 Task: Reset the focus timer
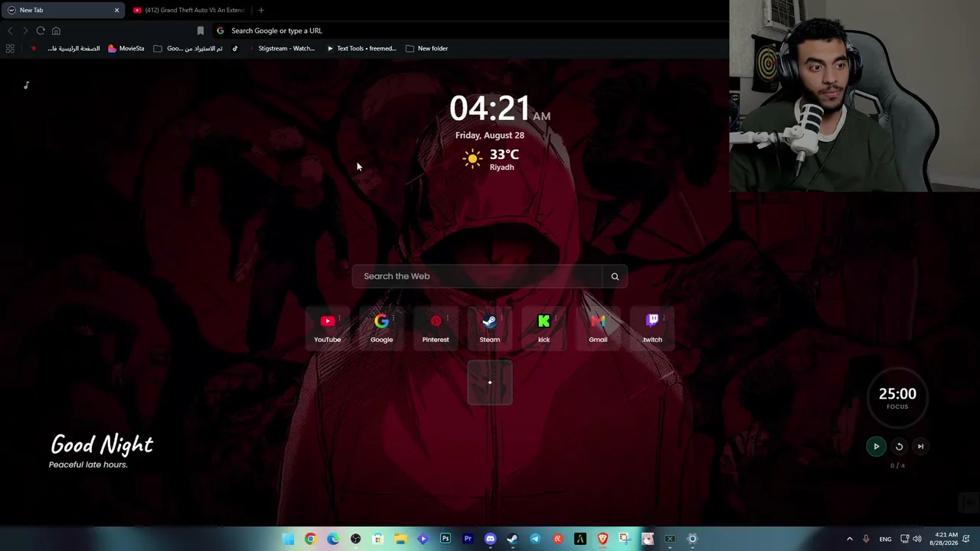point(900,446)
